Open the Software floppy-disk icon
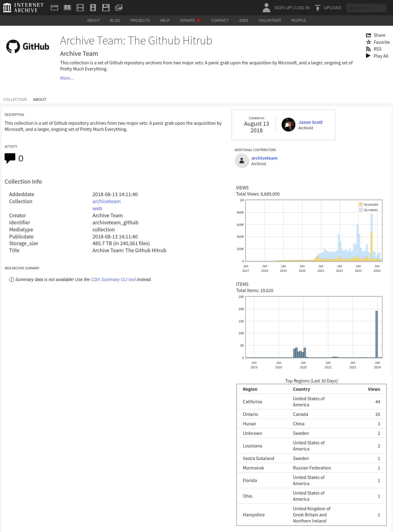Viewport: 393px width, 532px height. point(106,8)
